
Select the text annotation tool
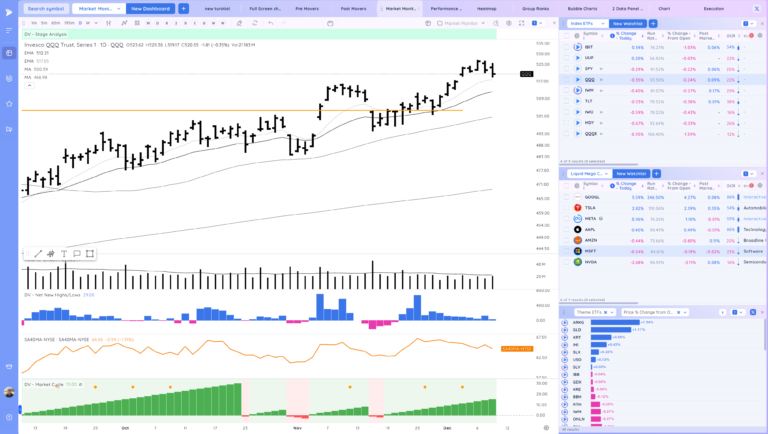pos(63,254)
